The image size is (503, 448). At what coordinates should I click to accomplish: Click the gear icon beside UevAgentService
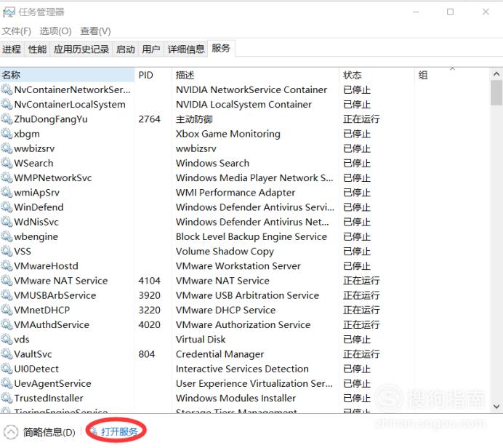tap(7, 383)
